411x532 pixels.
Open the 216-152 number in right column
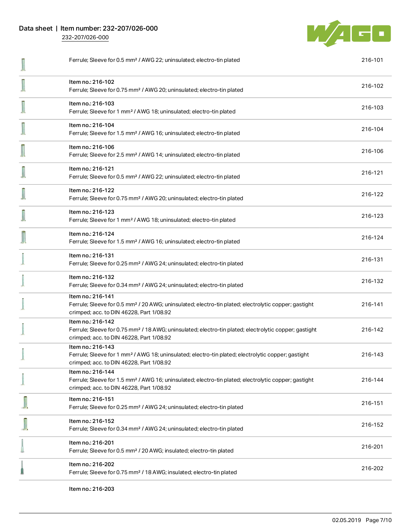[x=372, y=425]
